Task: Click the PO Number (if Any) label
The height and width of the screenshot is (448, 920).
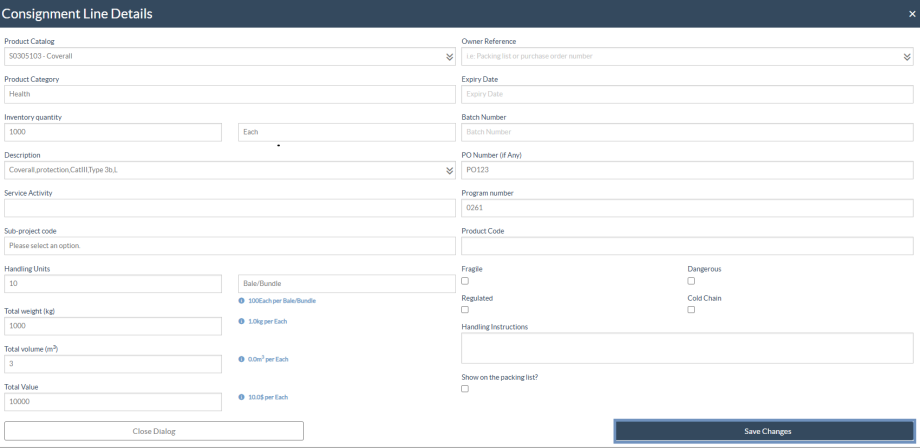Action: point(492,155)
